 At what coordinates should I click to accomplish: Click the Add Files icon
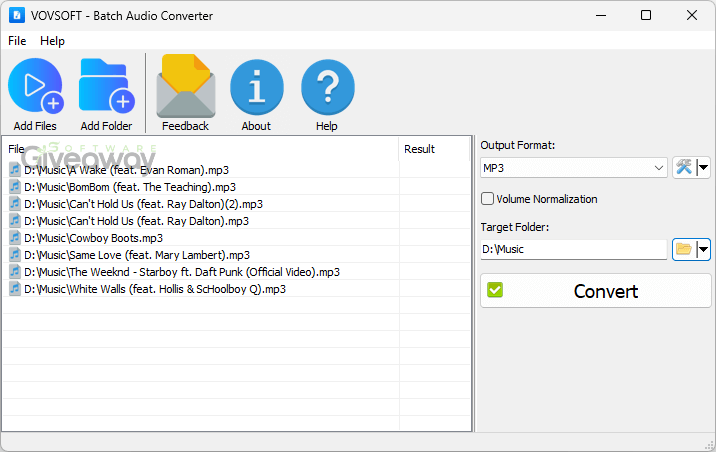pos(35,87)
